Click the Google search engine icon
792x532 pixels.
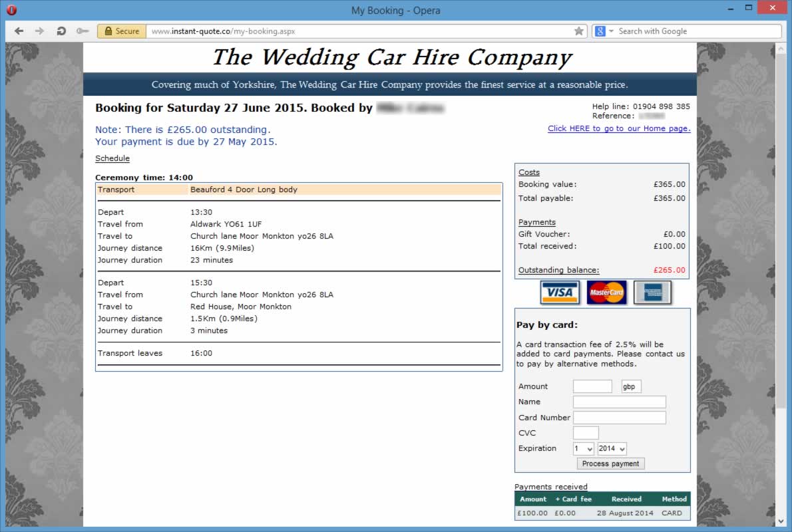[600, 31]
